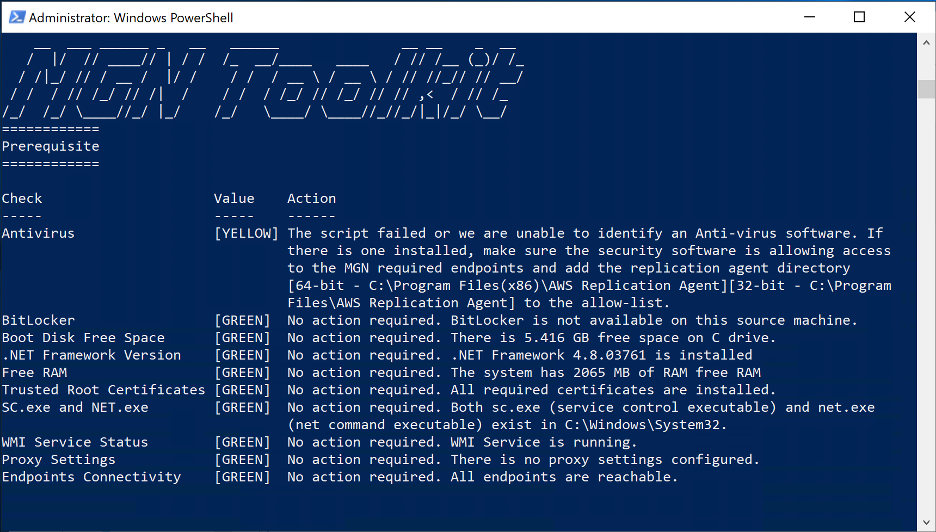Click the 'Prerequisite' heading text

click(50, 146)
